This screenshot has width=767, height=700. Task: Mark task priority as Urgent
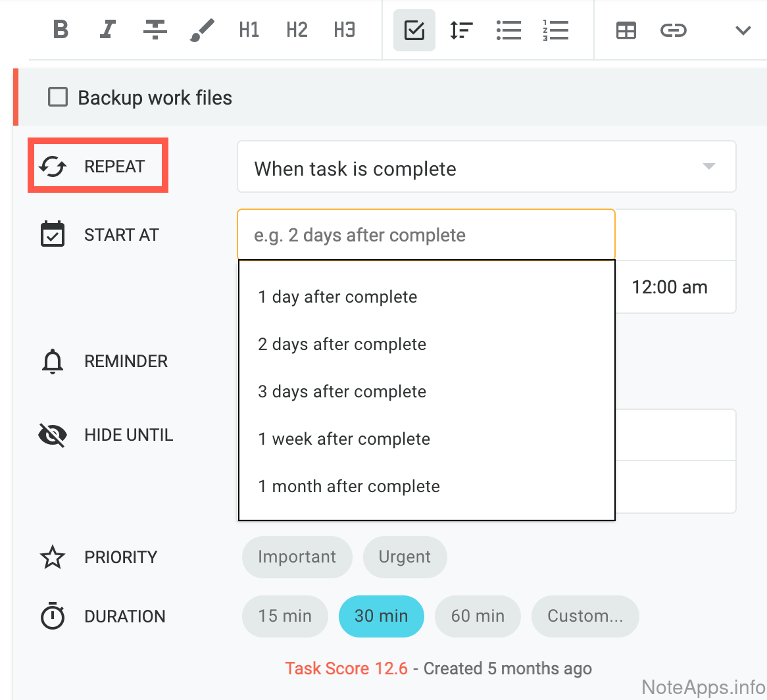coord(405,557)
